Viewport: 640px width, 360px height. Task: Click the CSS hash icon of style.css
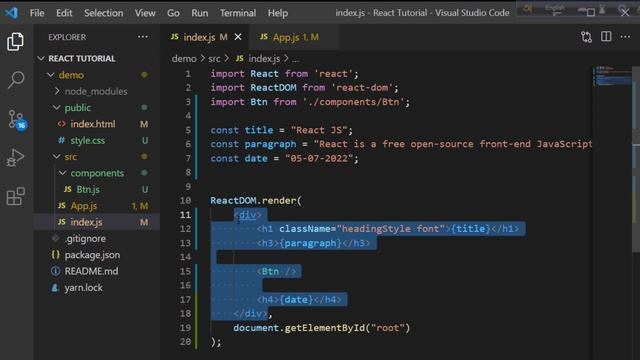61,140
